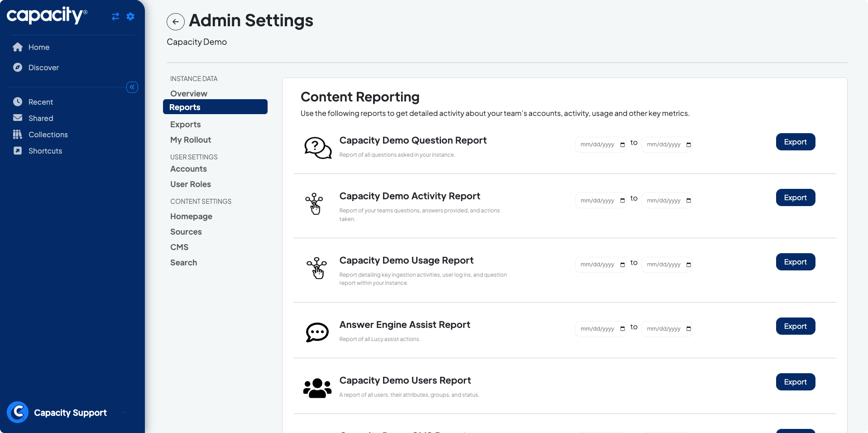Open the Recent clock item

pos(40,102)
